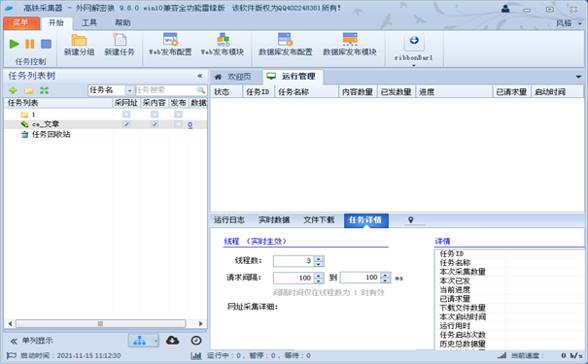Decrease 线程数 with down arrow
The image size is (588, 364).
click(x=319, y=264)
